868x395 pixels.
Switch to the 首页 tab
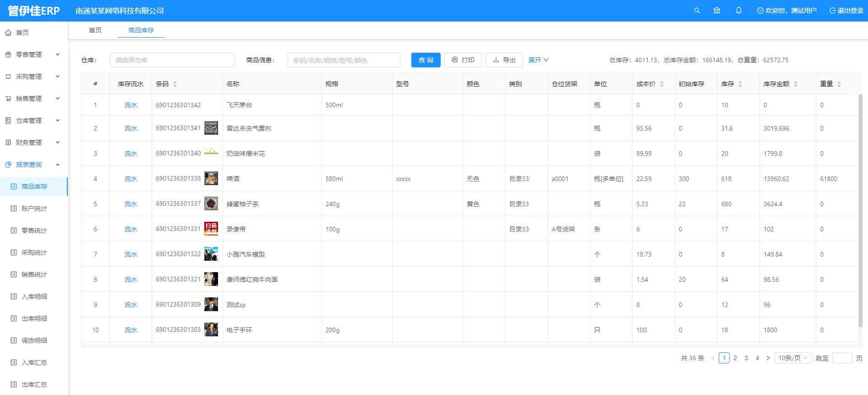(x=95, y=30)
